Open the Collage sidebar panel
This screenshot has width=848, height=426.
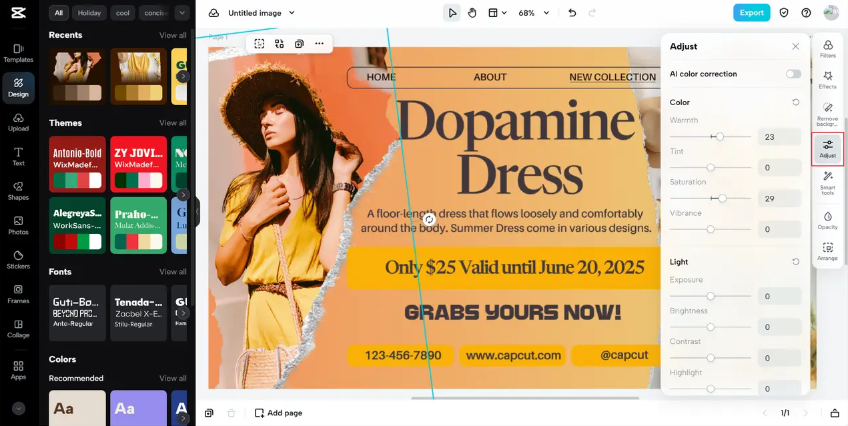[x=18, y=329]
